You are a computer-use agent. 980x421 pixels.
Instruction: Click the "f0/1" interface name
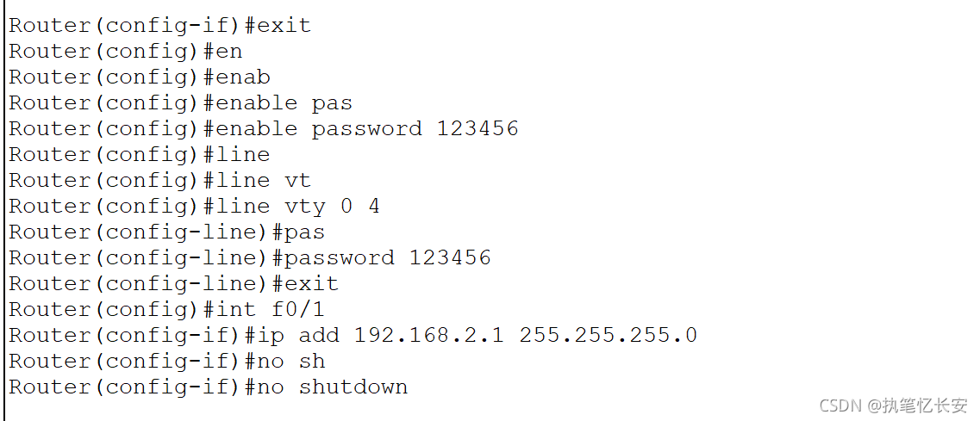[x=297, y=309]
